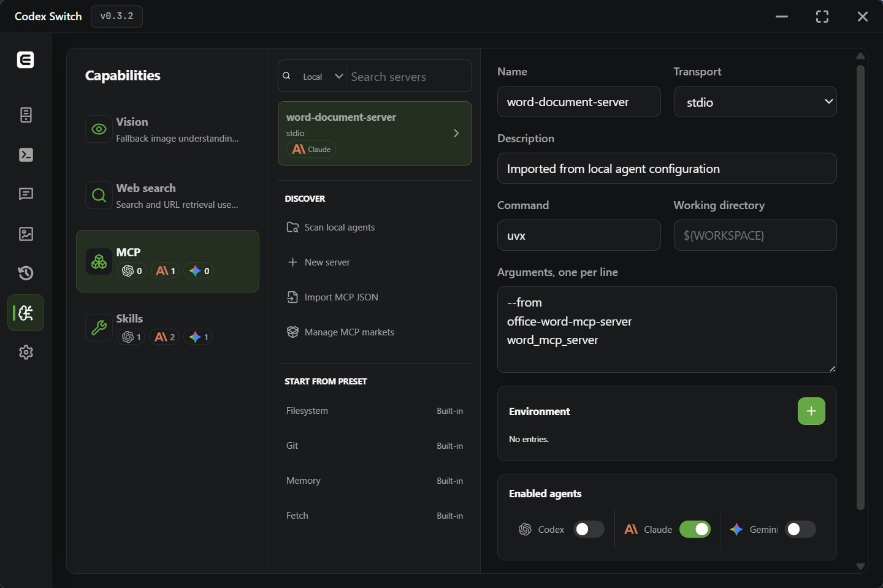Select the MCP capability
Screen dimensions: 883x588
pos(167,261)
